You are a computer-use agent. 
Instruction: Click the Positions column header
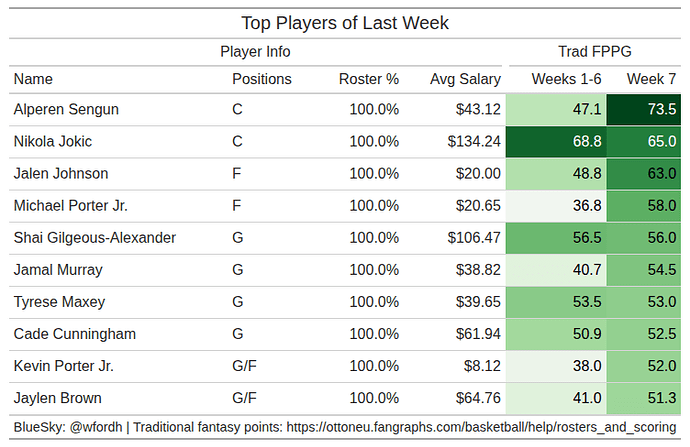click(262, 79)
